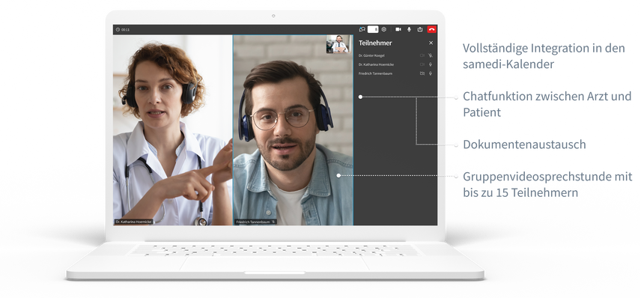The width and height of the screenshot is (644, 298).
Task: Select Dr. Günter Koegel in participant list
Action: tap(371, 55)
